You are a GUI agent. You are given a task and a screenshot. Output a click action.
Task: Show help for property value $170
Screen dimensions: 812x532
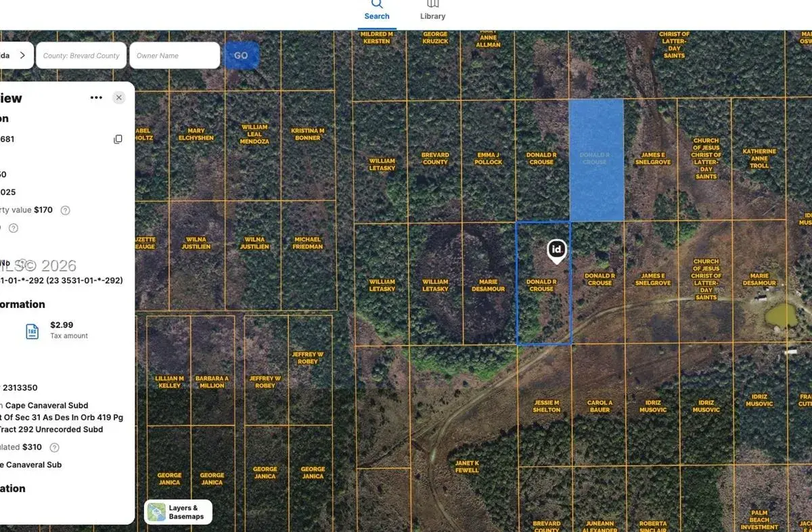[x=66, y=210]
